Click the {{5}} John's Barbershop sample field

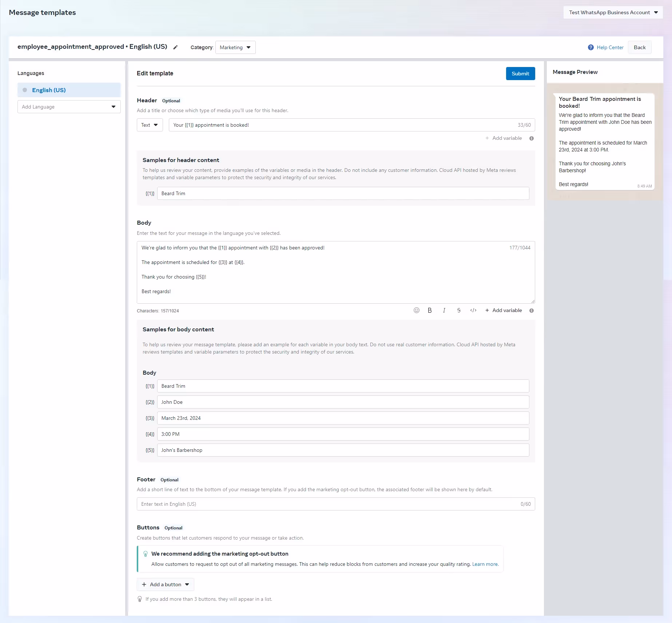tap(343, 450)
